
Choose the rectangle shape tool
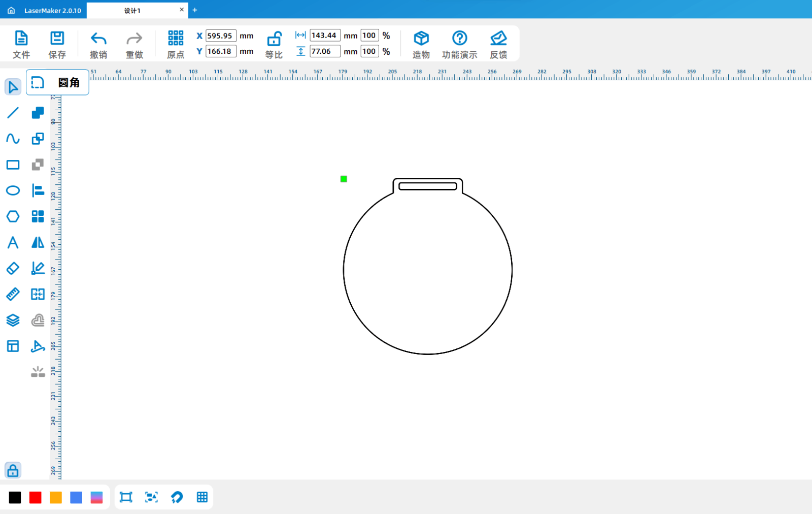click(13, 165)
